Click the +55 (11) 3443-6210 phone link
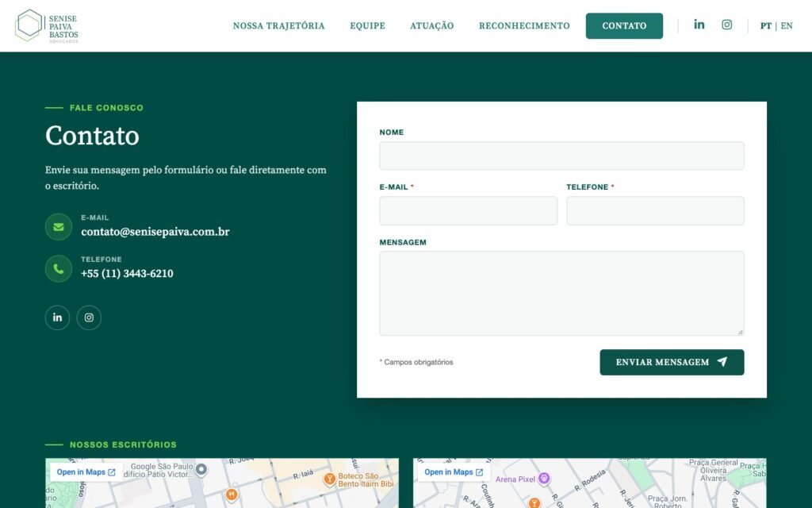Viewport: 812px width, 508px height. [x=127, y=273]
